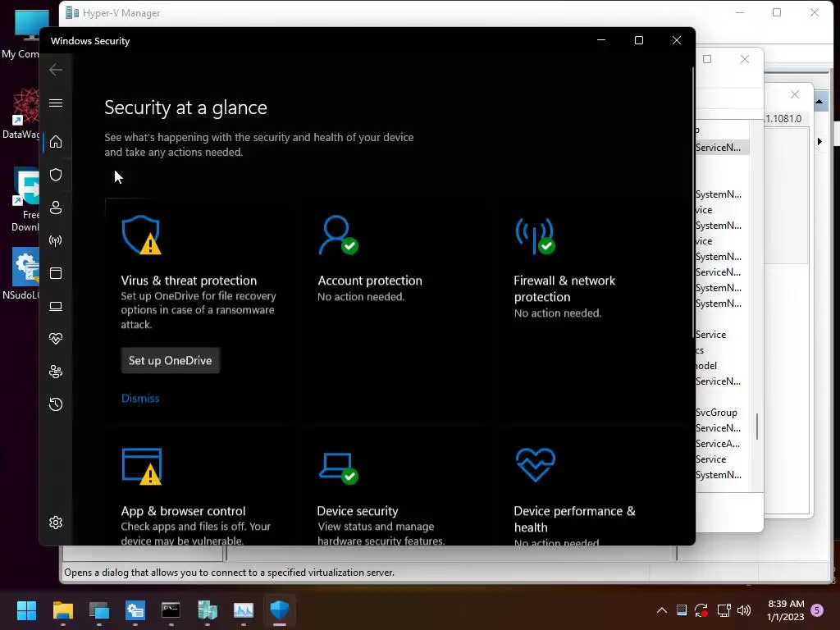
Task: Dismiss the OneDrive recommendation
Action: (140, 398)
